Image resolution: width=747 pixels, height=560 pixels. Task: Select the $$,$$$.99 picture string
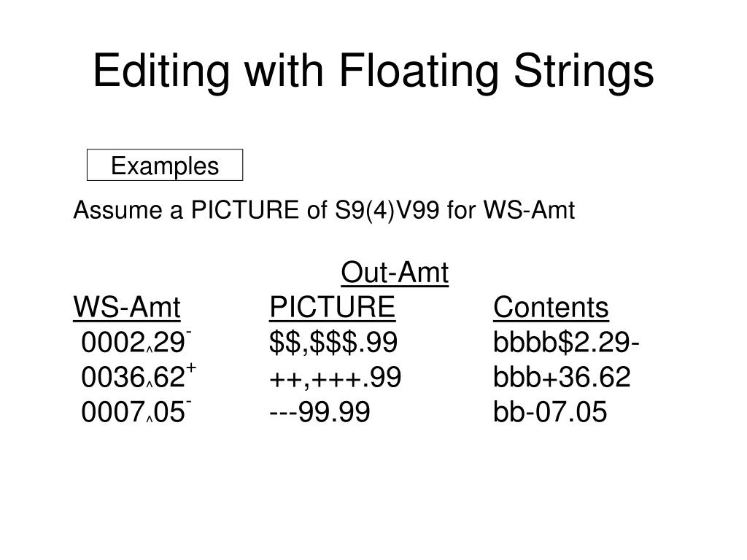pos(333,343)
